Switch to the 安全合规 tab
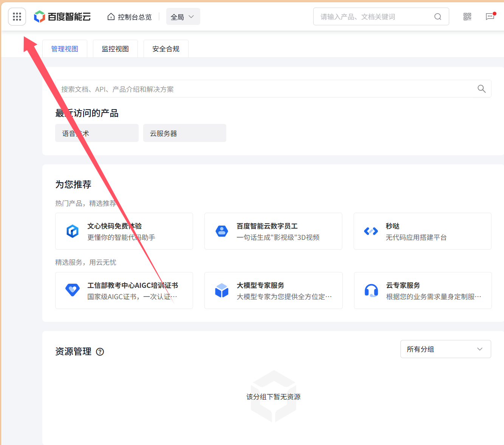Screen dimensions: 504x445 click(x=166, y=49)
